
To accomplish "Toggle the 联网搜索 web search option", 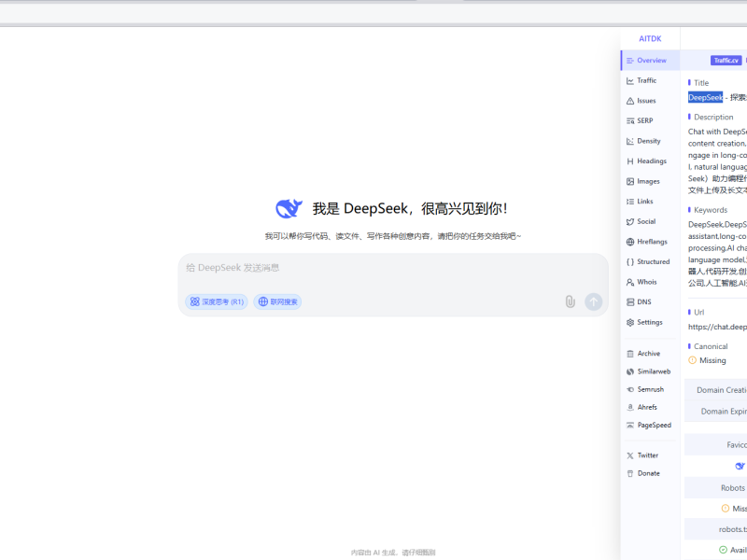I will coord(277,301).
